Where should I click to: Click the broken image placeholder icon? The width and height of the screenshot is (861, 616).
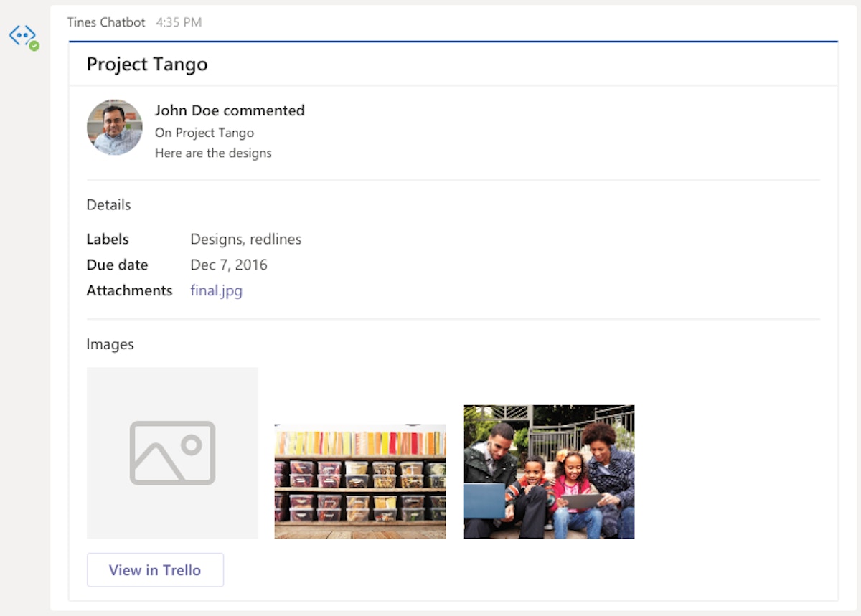(x=172, y=452)
